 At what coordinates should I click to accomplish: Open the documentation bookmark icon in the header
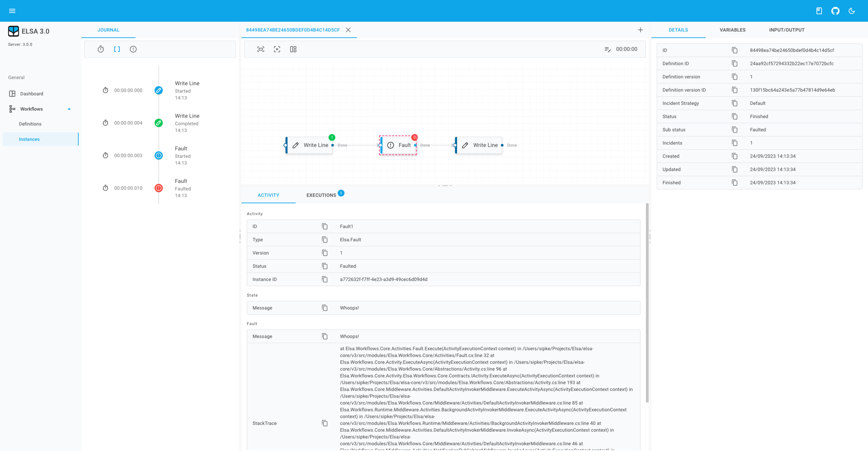pos(819,11)
